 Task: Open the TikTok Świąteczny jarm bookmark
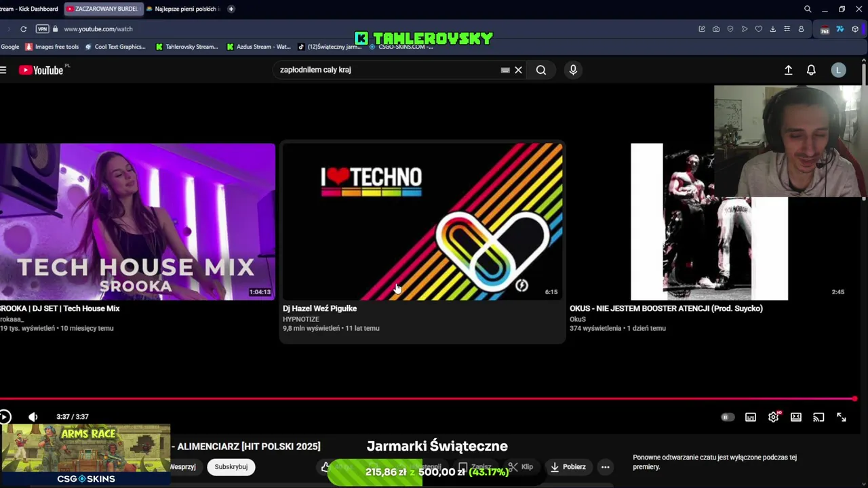point(330,47)
